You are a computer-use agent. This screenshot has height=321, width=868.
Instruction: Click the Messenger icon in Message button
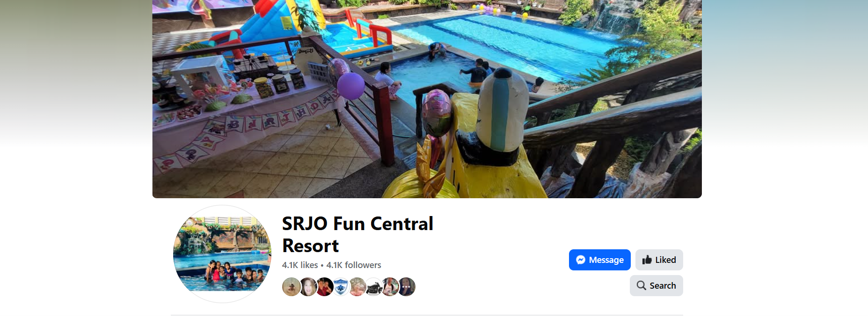581,260
